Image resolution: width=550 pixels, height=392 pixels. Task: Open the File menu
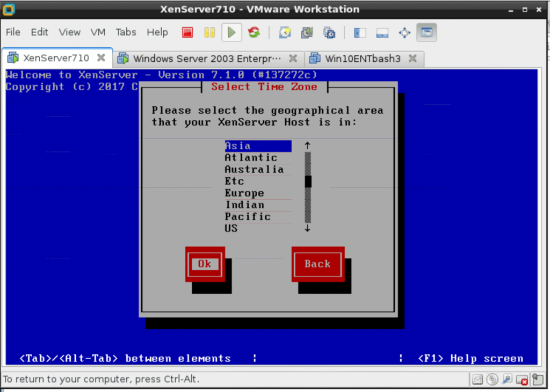click(x=13, y=32)
